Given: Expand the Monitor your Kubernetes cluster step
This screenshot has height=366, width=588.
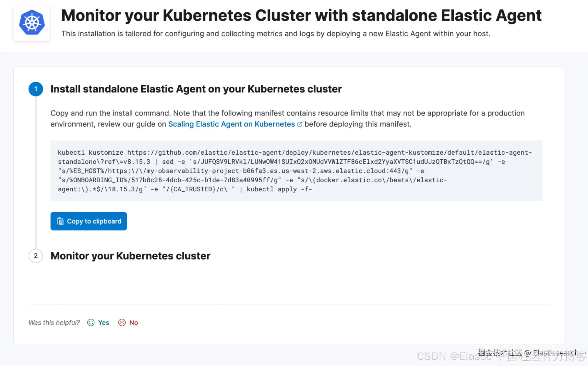Looking at the screenshot, I should tap(130, 256).
